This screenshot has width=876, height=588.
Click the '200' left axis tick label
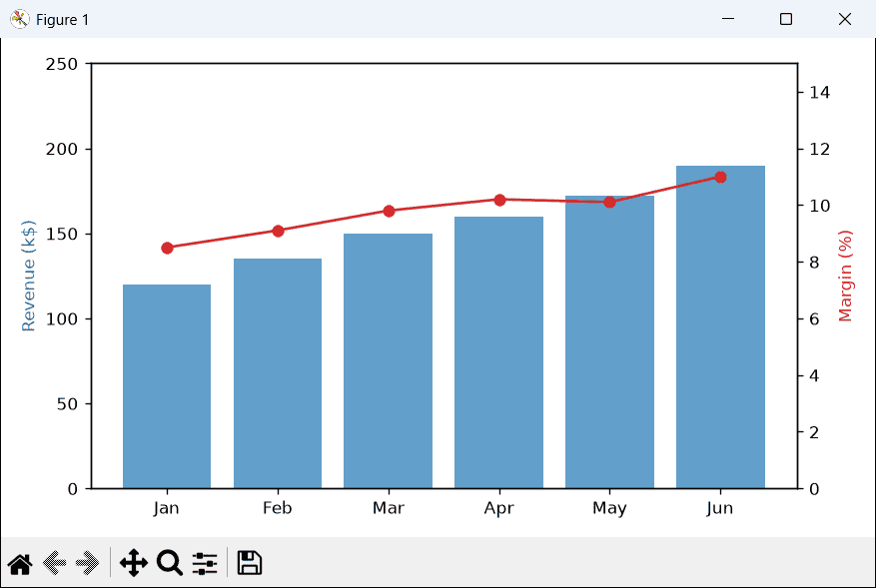coord(62,149)
